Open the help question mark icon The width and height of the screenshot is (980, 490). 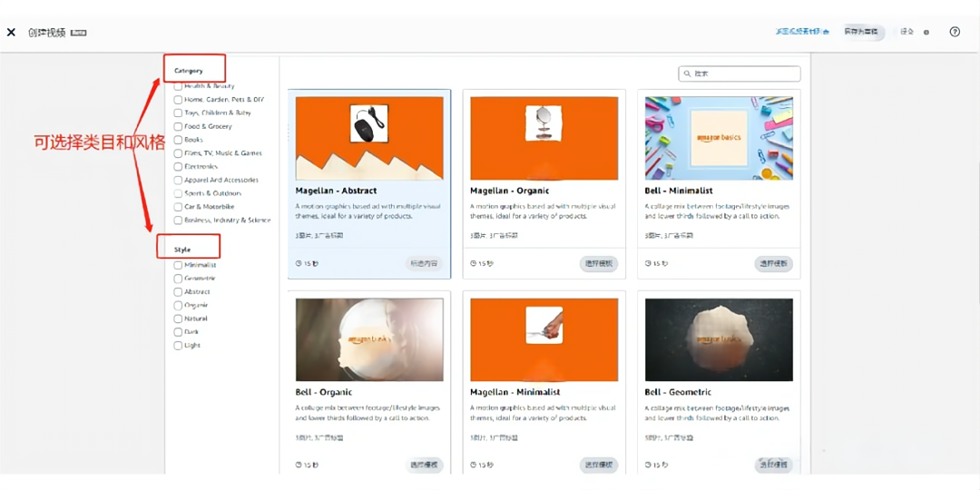pyautogui.click(x=955, y=32)
